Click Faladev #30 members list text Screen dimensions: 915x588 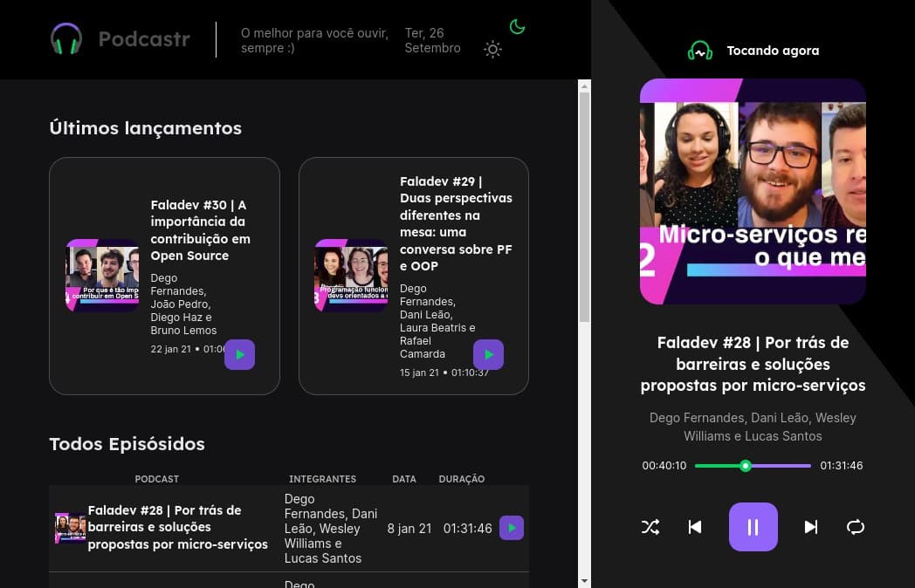[183, 304]
